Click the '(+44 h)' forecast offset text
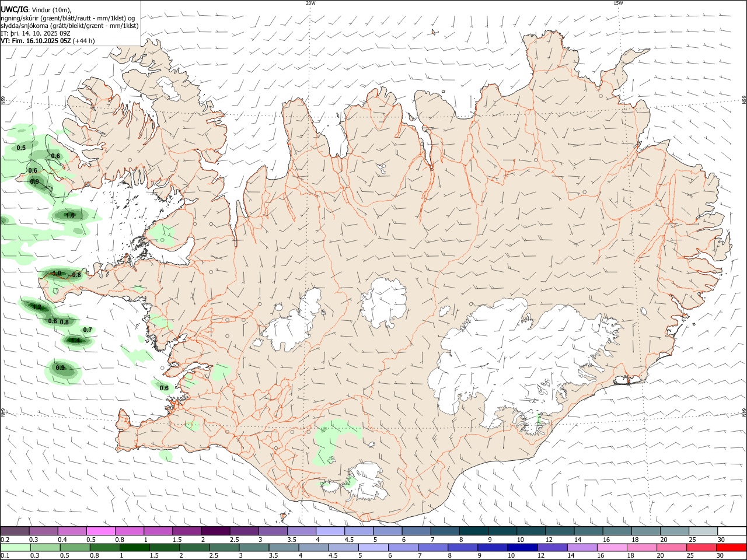This screenshot has width=747, height=560. pos(84,41)
